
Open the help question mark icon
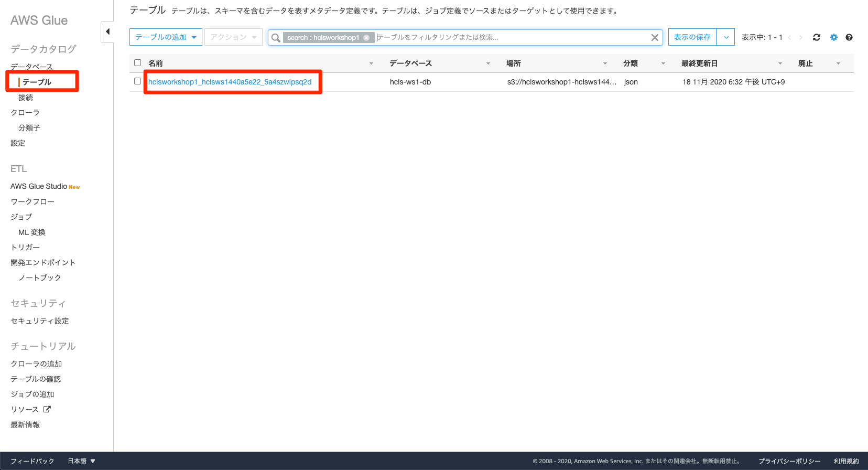[849, 37]
